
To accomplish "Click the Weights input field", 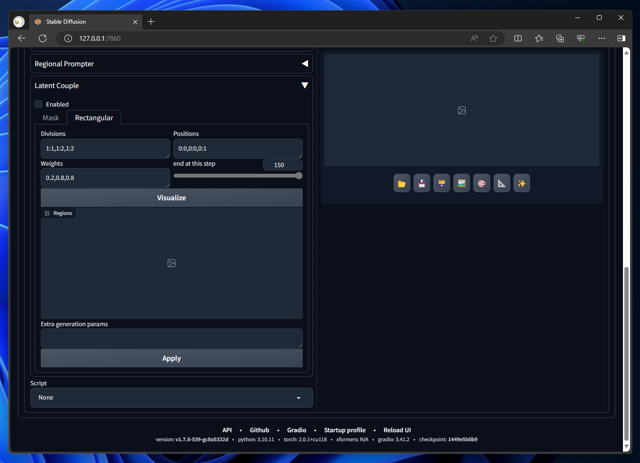I will coord(105,178).
